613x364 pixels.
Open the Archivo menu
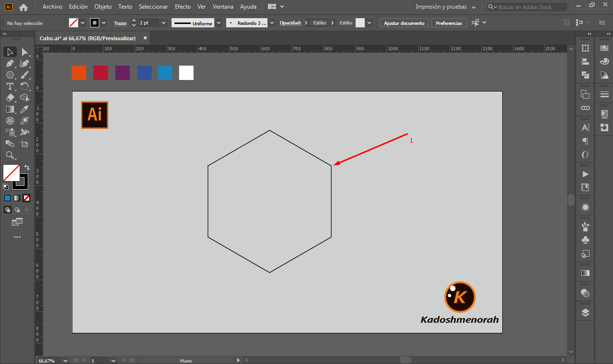52,7
